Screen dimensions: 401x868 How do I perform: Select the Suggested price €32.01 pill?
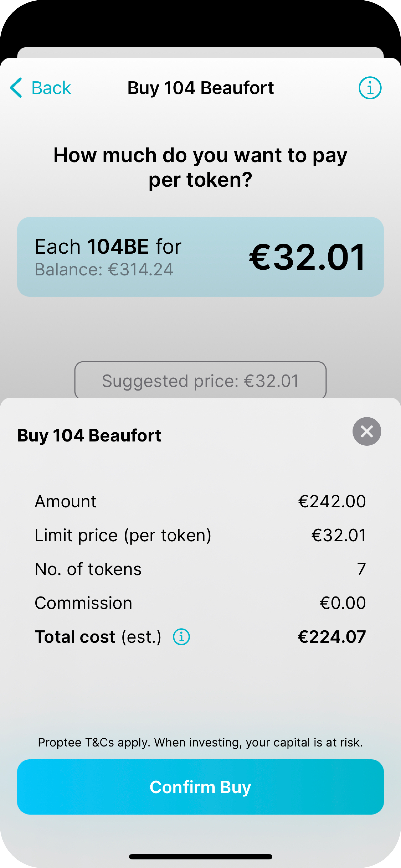coord(200,380)
